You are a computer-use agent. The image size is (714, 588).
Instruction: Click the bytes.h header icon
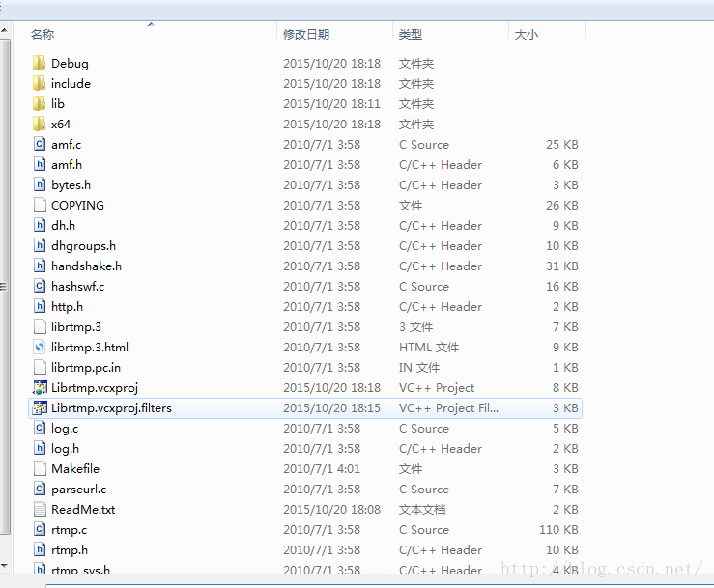[x=40, y=184]
